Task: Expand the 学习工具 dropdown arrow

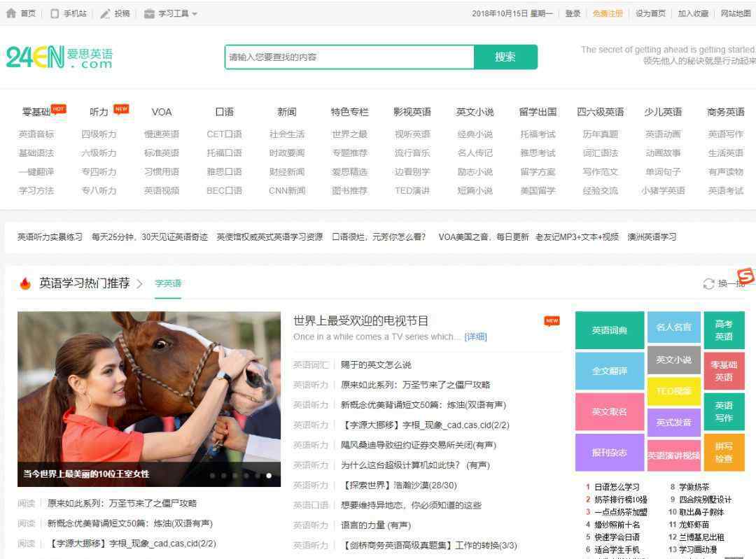Action: click(195, 14)
